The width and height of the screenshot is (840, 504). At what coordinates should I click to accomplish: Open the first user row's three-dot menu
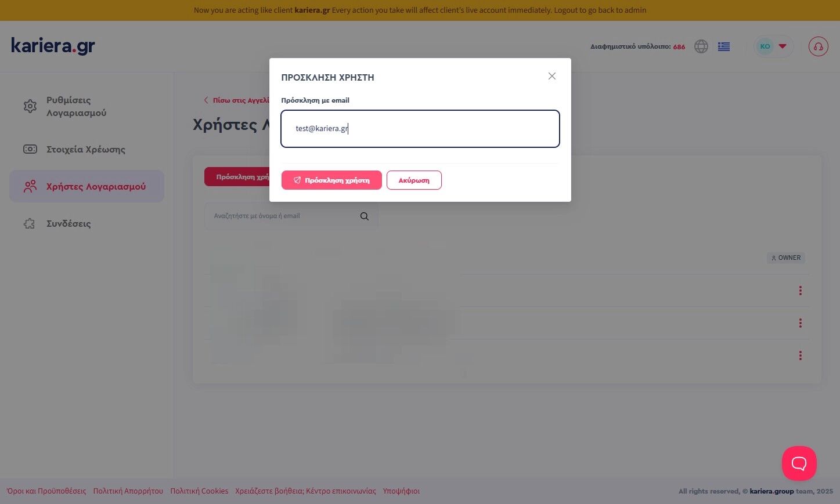click(800, 291)
